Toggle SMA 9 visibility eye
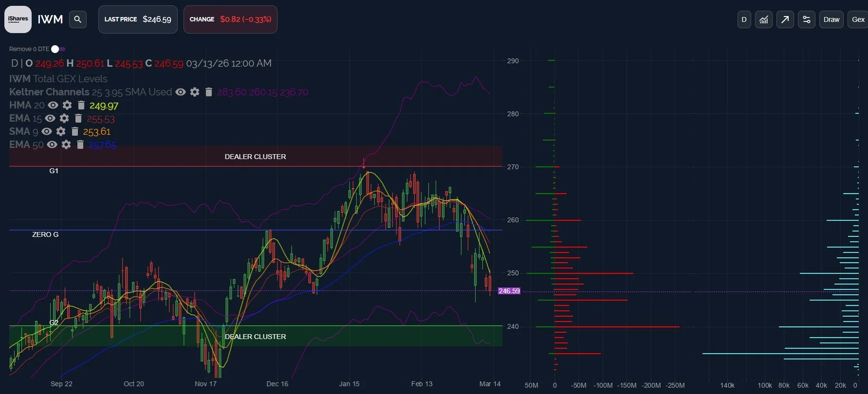The image size is (868, 394). [47, 131]
